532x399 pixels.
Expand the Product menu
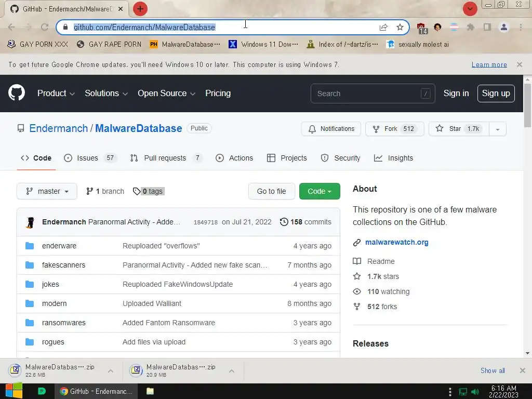56,94
